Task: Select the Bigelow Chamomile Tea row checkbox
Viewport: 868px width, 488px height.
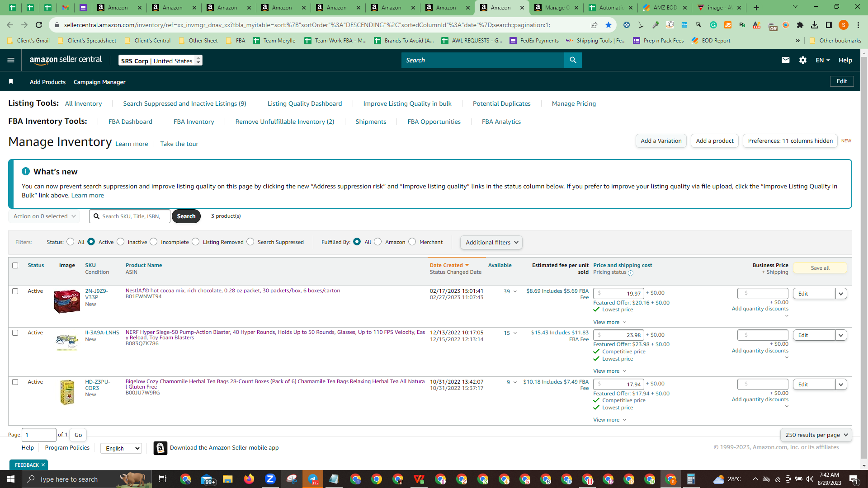Action: pos(15,382)
